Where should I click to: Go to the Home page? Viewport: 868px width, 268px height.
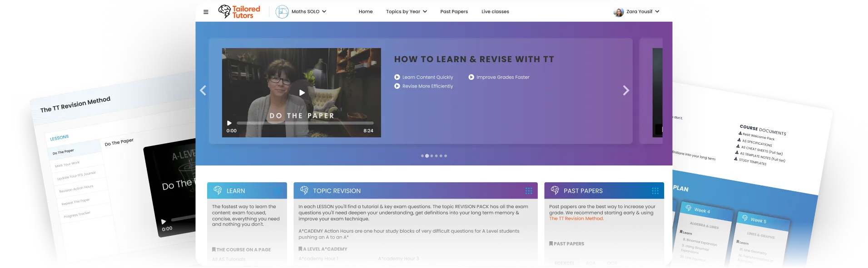point(365,11)
